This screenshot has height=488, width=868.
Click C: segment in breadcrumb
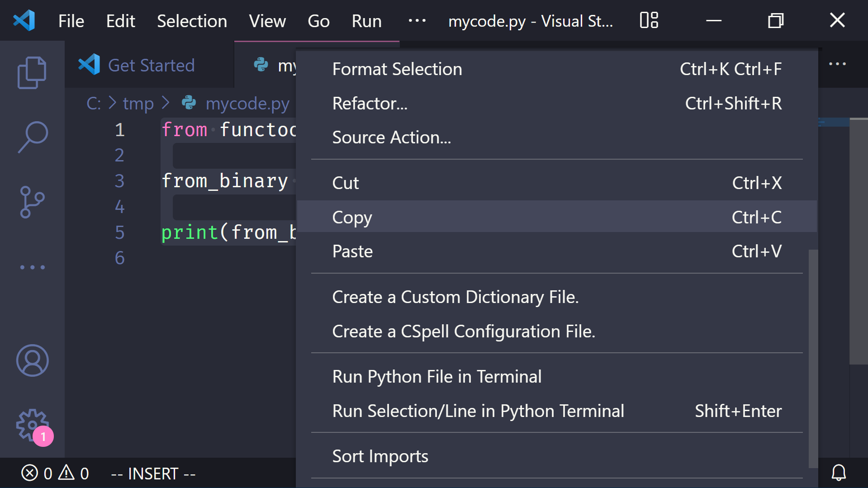(94, 103)
